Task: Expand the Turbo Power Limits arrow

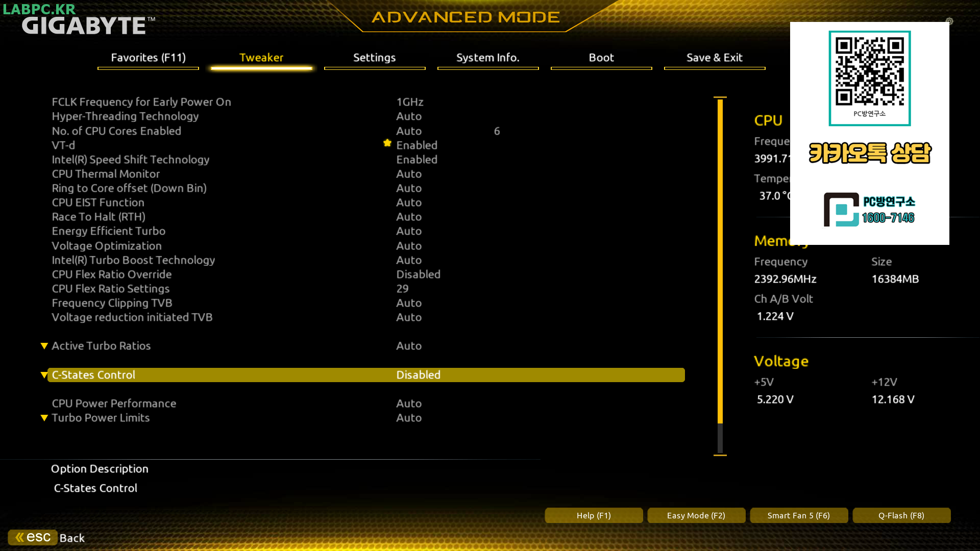Action: (x=44, y=418)
